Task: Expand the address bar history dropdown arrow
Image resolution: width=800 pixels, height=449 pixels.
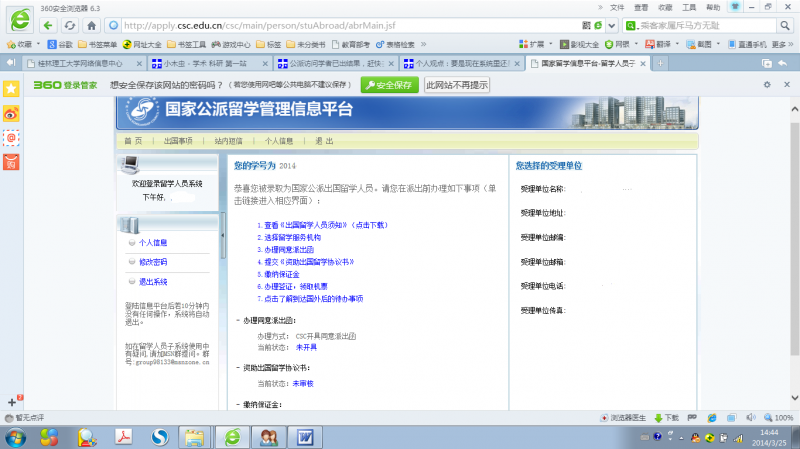Action: click(612, 26)
